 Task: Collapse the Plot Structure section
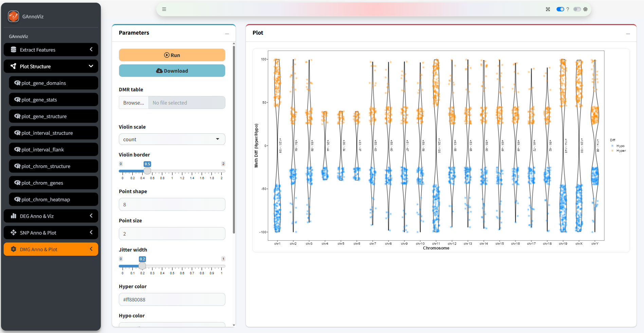[x=91, y=66]
